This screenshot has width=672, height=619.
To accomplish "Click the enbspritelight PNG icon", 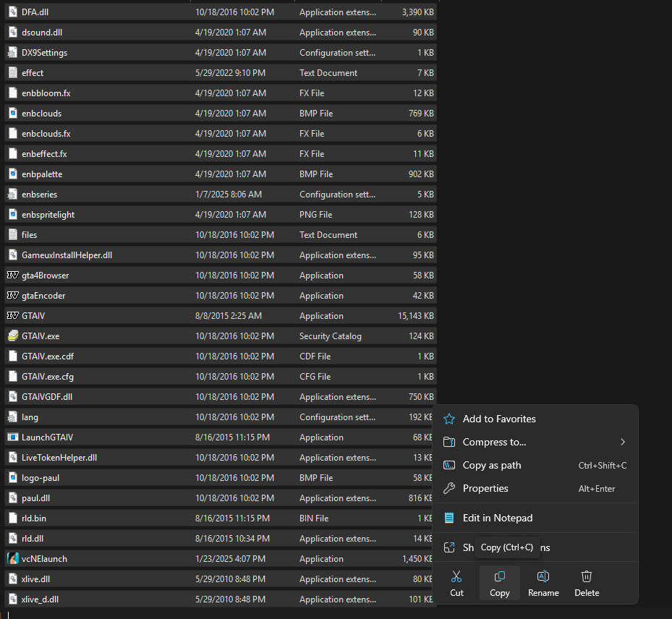I will coord(13,215).
